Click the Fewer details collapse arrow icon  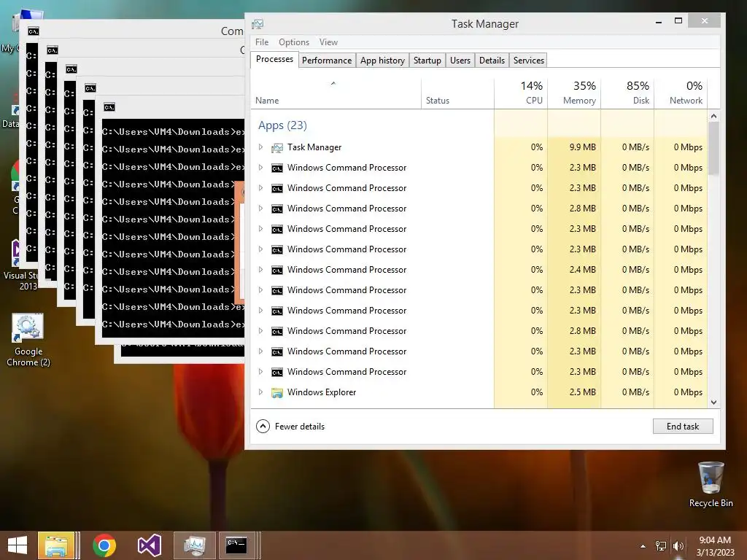tap(263, 426)
